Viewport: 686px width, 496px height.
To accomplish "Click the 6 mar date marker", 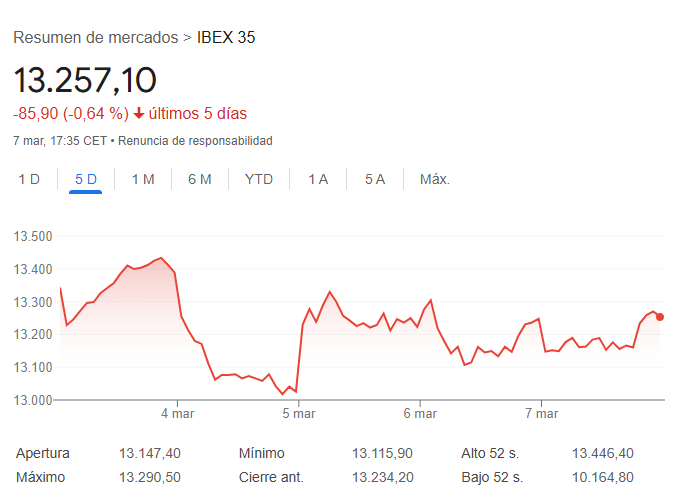I will [420, 413].
